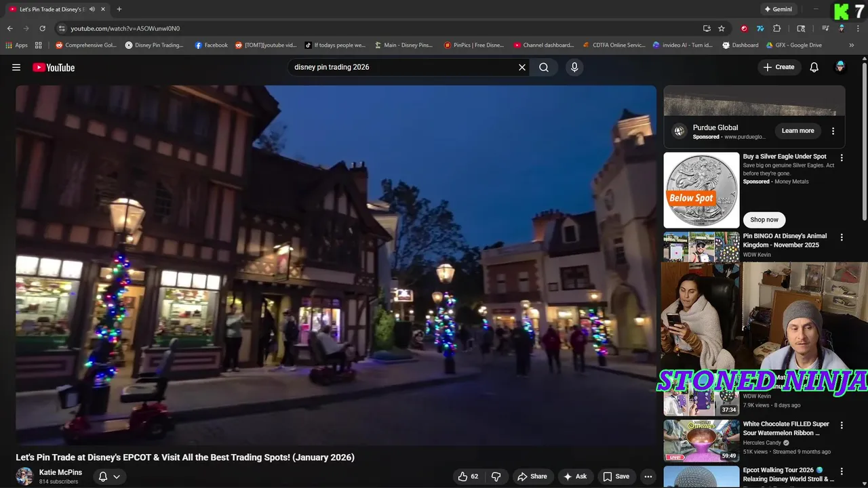Open the PinPics bookmark

point(474,45)
